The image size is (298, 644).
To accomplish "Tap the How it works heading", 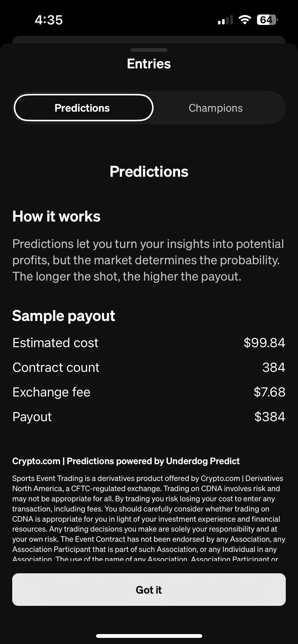I will (x=57, y=216).
